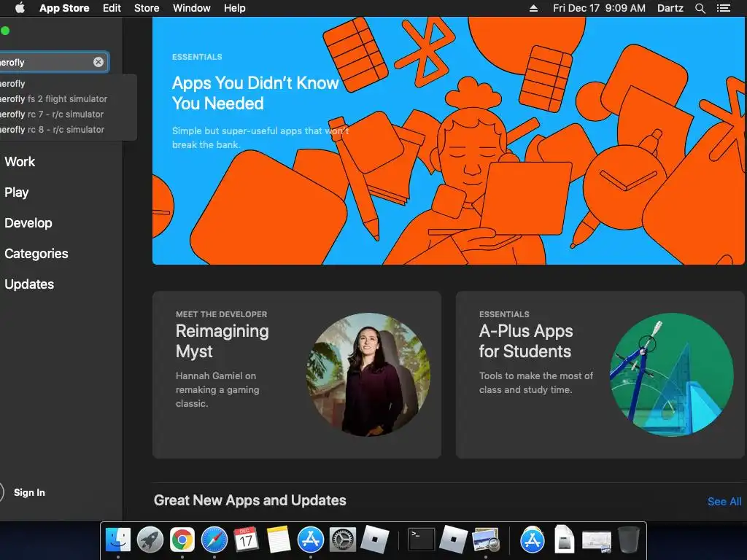The image size is (747, 560).
Task: Switch to the Develop section
Action: point(28,223)
